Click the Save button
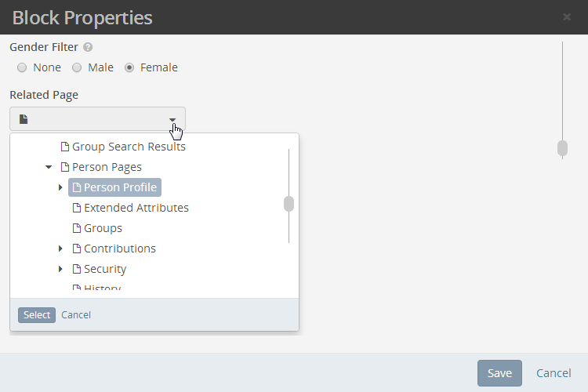 pos(499,373)
